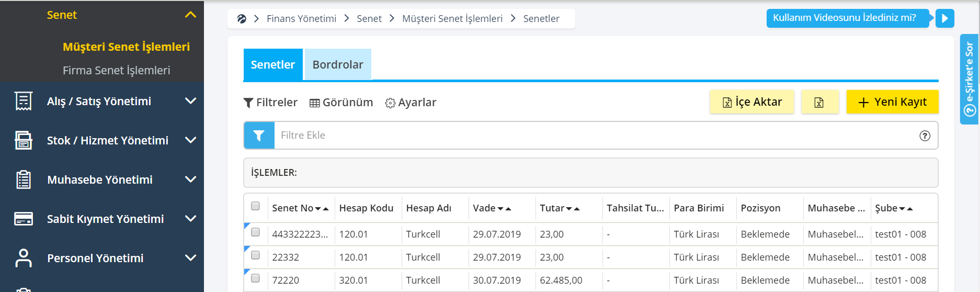
Task: Go to Senet breadcrumb link
Action: (x=369, y=19)
